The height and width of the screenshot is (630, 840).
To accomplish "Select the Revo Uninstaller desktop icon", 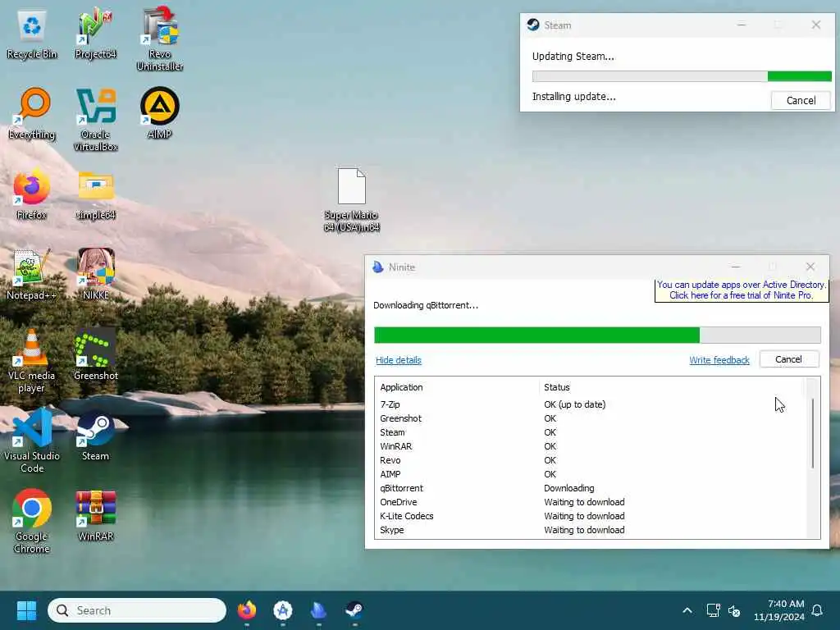I will (x=160, y=39).
